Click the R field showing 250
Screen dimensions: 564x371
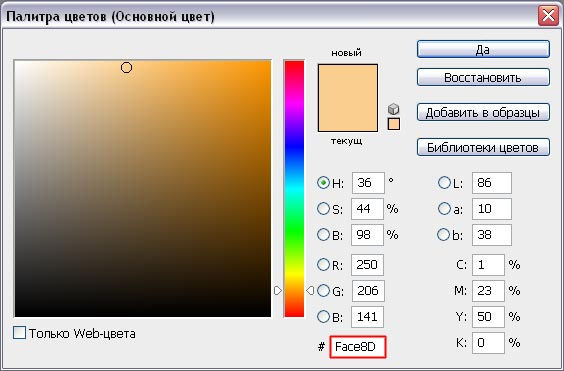[367, 265]
